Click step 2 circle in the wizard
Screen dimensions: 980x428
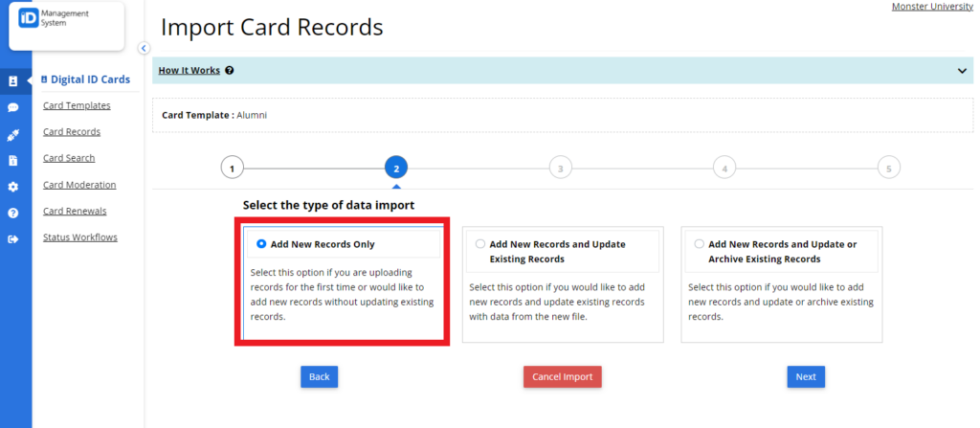click(x=396, y=169)
